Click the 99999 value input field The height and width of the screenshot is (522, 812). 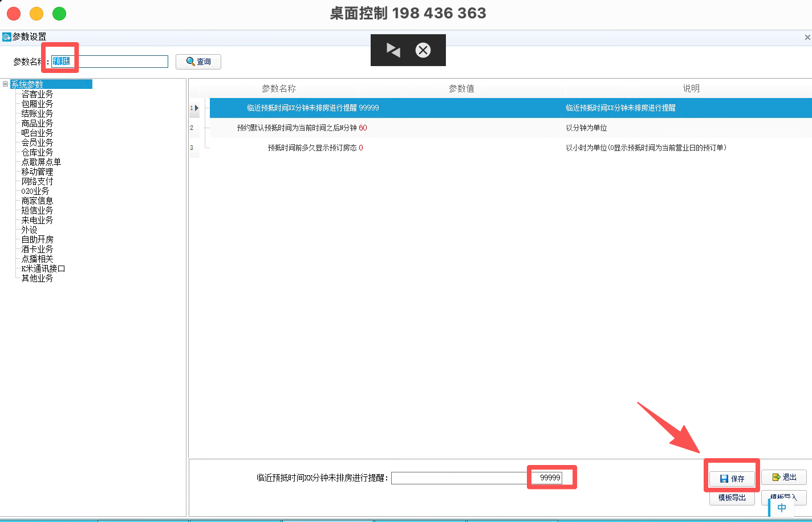coord(550,478)
